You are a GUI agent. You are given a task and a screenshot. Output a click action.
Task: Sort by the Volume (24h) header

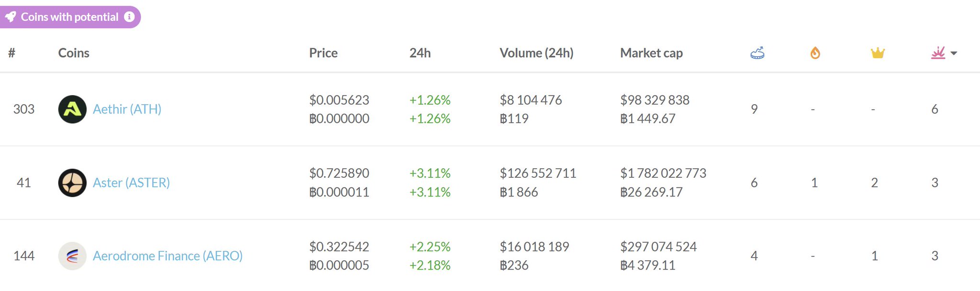pos(536,53)
